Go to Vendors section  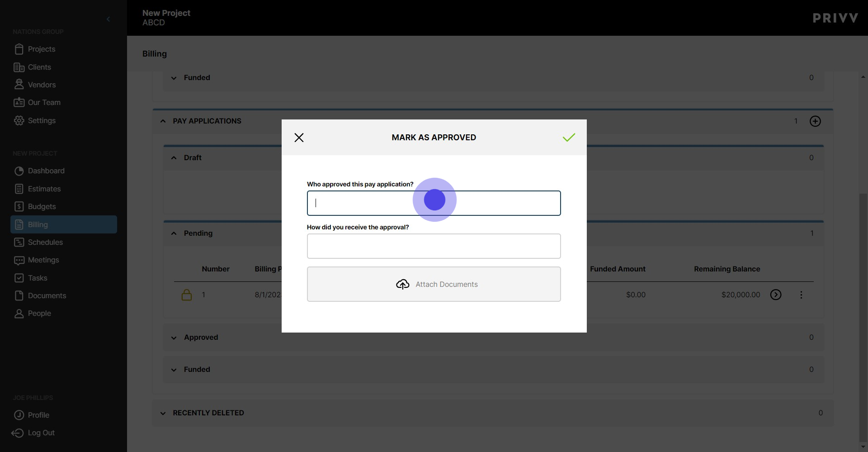click(42, 85)
